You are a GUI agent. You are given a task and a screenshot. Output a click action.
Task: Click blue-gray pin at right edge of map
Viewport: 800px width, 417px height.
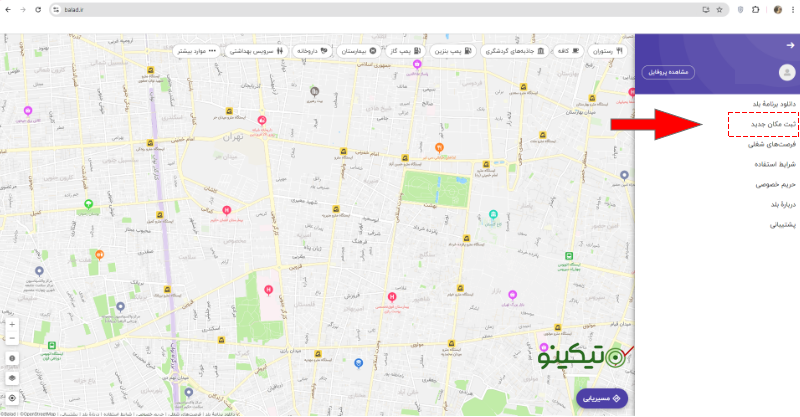click(624, 176)
